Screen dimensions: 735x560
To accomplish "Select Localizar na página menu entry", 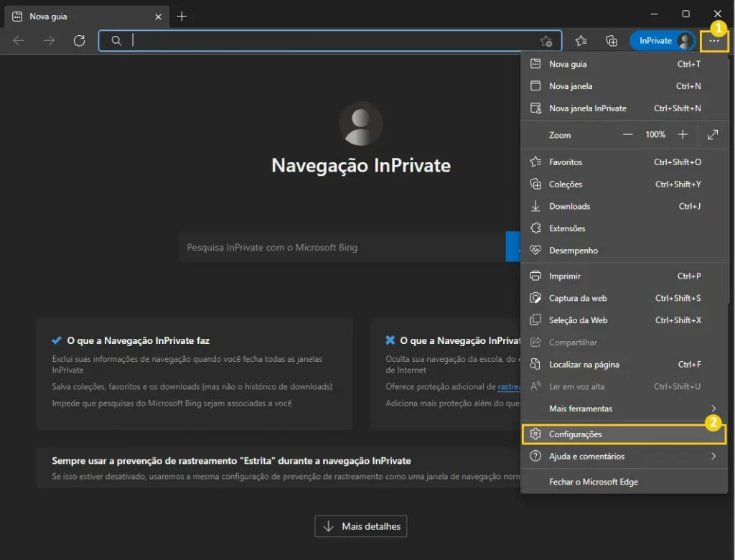I will [624, 364].
